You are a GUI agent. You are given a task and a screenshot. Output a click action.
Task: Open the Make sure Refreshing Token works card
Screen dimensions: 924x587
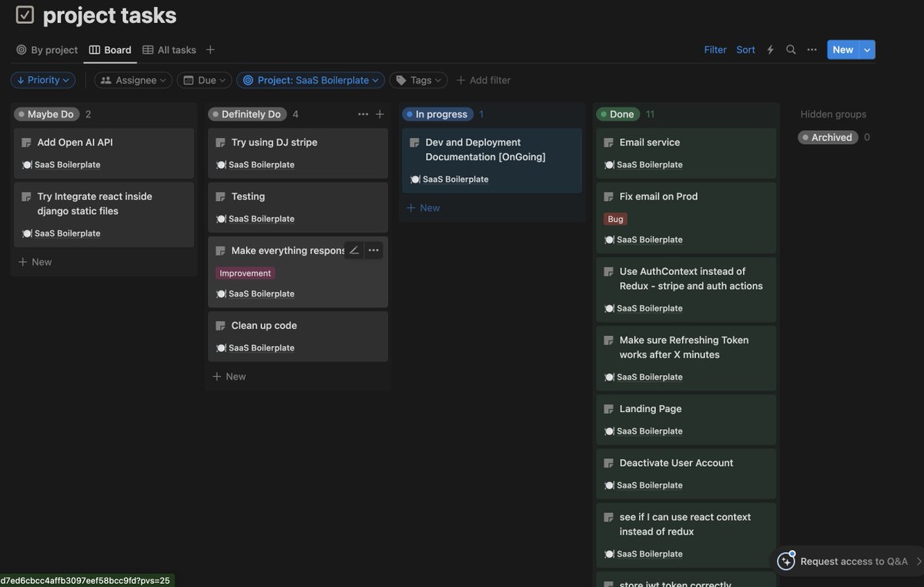[x=686, y=357]
